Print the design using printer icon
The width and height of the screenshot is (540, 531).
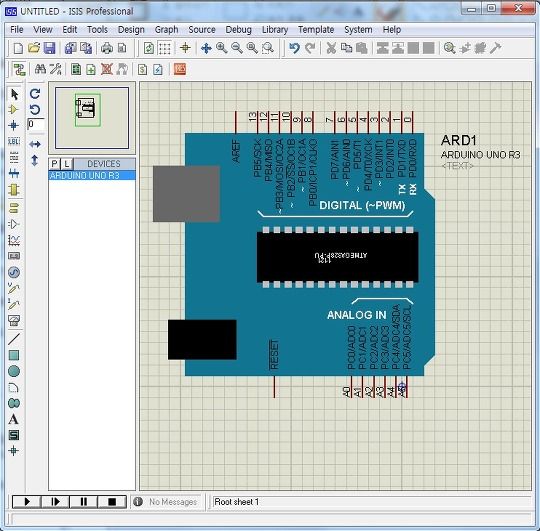(107, 48)
